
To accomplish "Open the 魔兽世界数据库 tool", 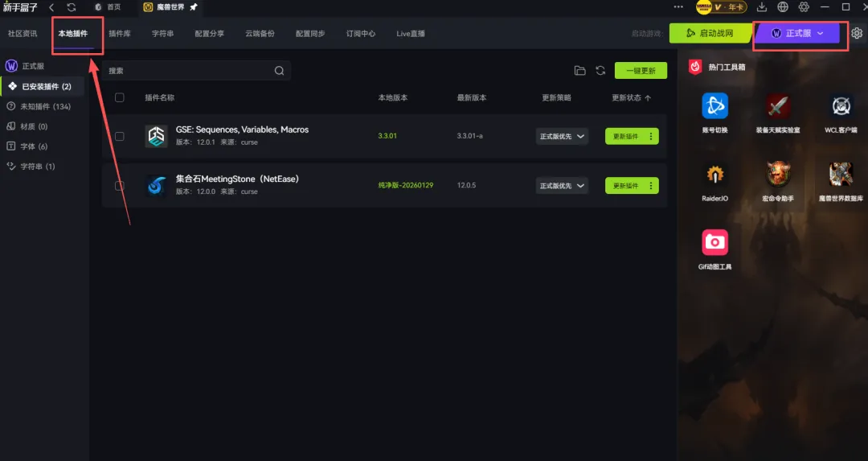I will pyautogui.click(x=841, y=181).
